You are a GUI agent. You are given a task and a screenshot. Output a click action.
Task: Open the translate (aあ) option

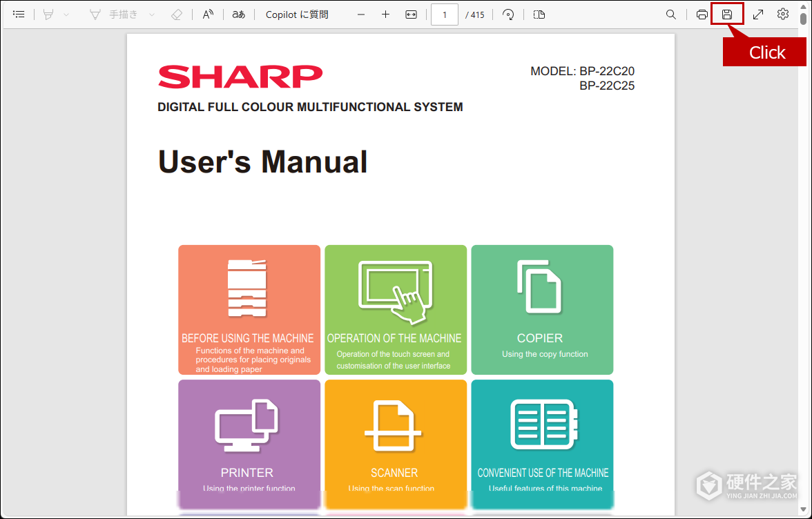pos(239,14)
